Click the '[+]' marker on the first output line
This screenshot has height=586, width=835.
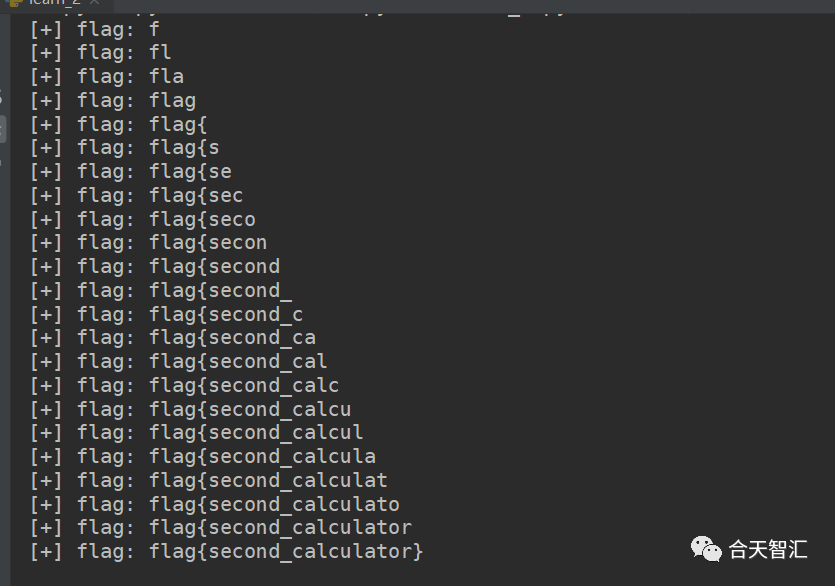click(46, 29)
